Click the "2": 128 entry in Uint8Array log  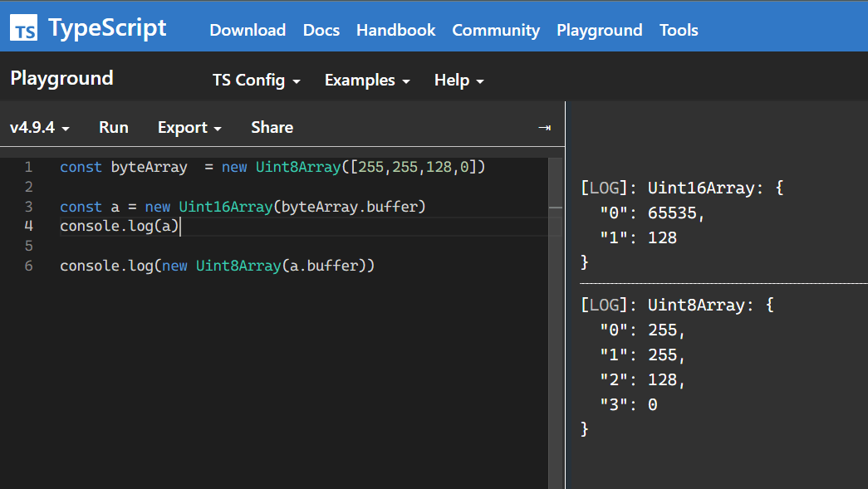(642, 380)
